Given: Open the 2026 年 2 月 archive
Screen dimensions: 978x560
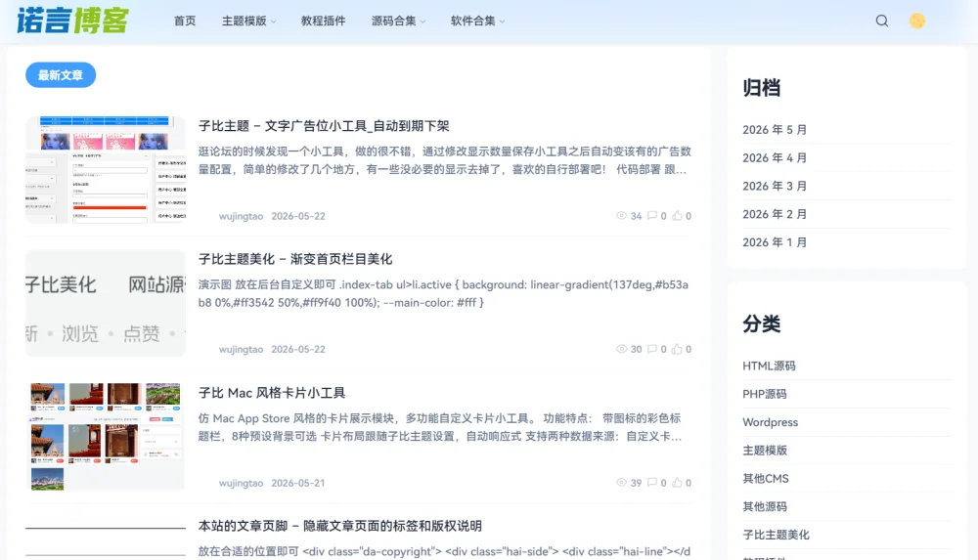Looking at the screenshot, I should [775, 214].
